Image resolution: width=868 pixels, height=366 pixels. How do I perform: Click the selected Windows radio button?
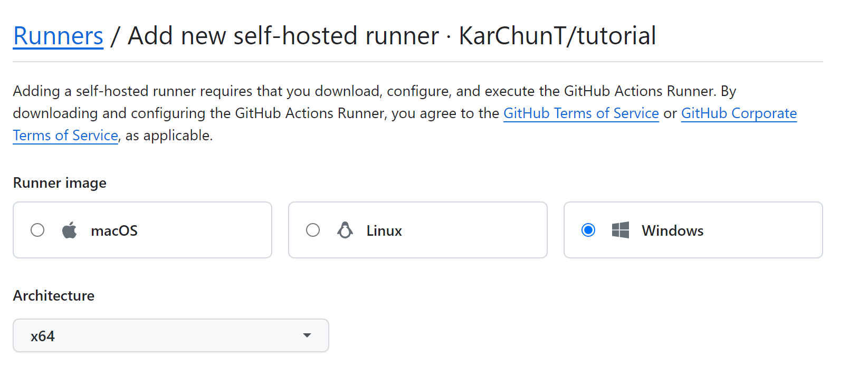coord(588,230)
